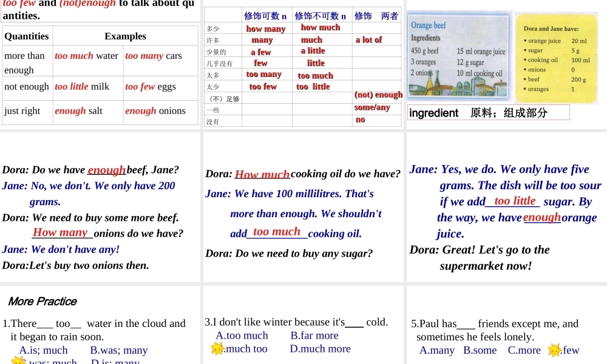Click the blank after 'we have' before orange juice

click(542, 217)
